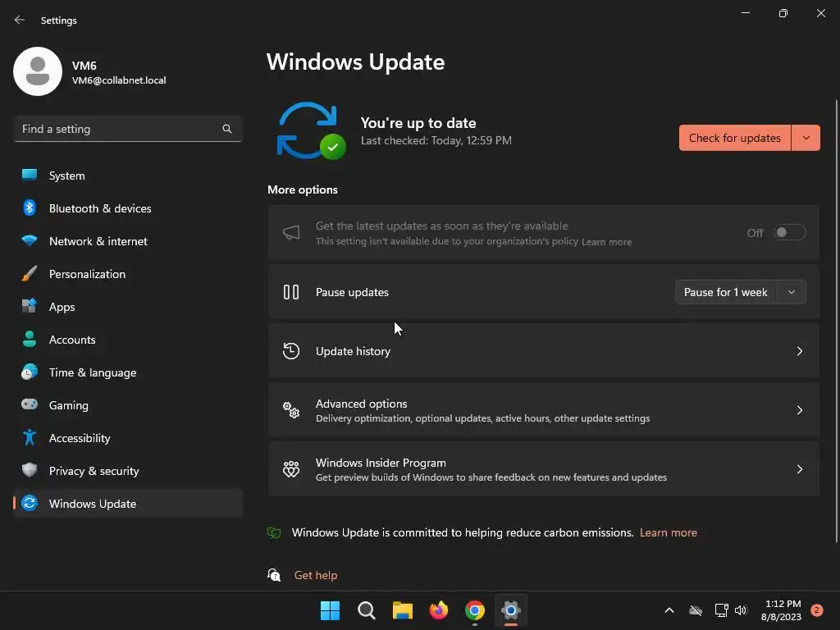Viewport: 840px width, 630px height.
Task: Click the Last checked: Today, 12:59 PM text
Action: click(x=436, y=140)
